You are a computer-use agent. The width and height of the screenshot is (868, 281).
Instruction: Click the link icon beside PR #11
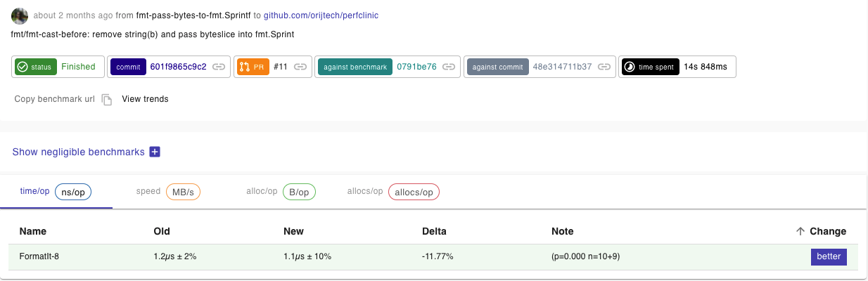tap(300, 67)
